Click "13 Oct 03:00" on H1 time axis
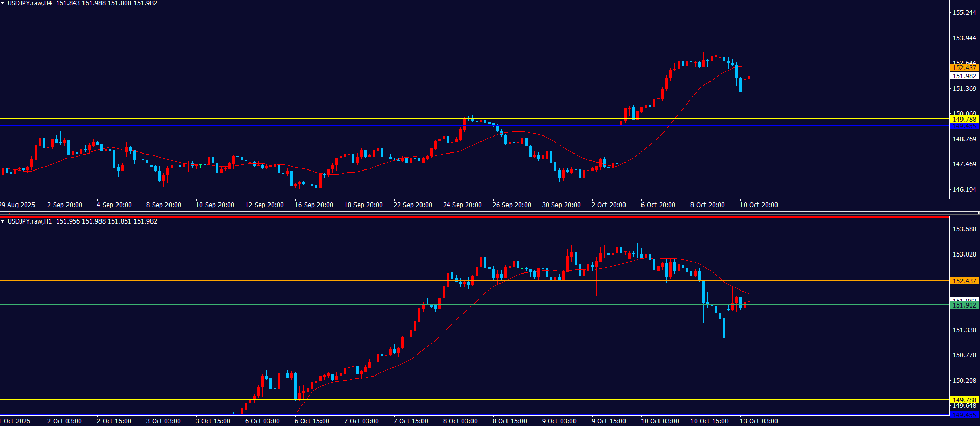980x426 pixels. pos(758,421)
